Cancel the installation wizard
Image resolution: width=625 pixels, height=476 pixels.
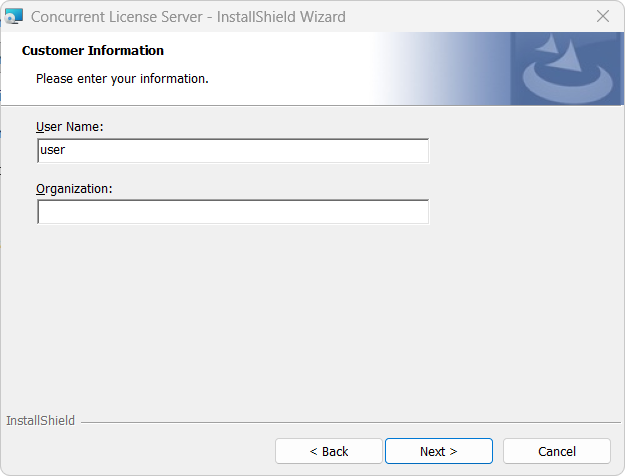tap(557, 451)
